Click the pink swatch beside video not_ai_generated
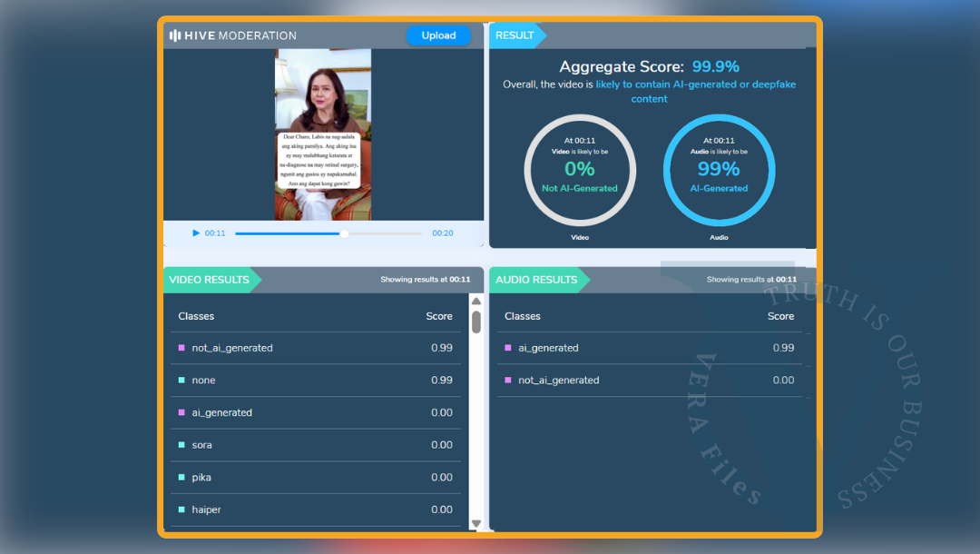Screen dimensions: 980x554 pyautogui.click(x=181, y=348)
